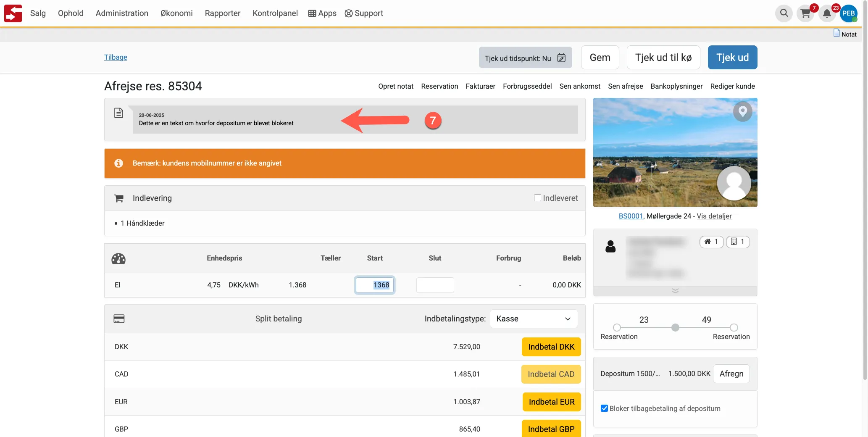Open the Økonomi menu
This screenshot has height=437, width=868.
tap(176, 13)
